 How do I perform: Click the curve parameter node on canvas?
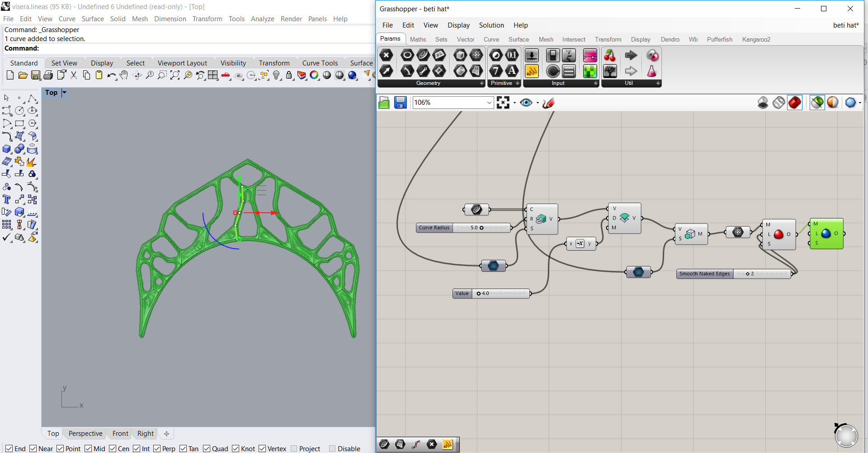coord(476,209)
